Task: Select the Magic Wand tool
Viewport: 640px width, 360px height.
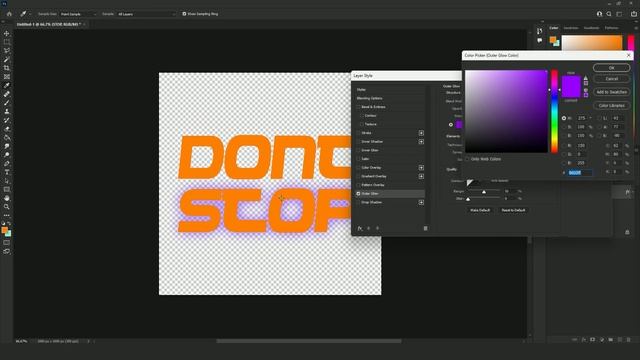Action: [x=7, y=60]
